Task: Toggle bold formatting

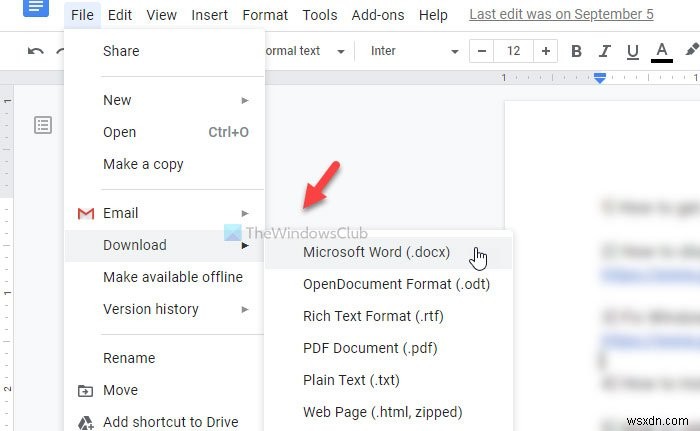Action: coord(576,51)
